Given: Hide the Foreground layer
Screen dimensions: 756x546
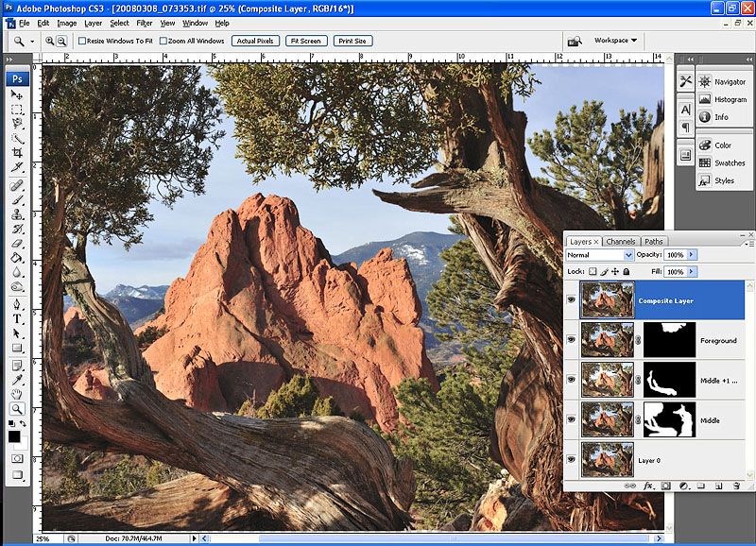Looking at the screenshot, I should coord(571,340).
